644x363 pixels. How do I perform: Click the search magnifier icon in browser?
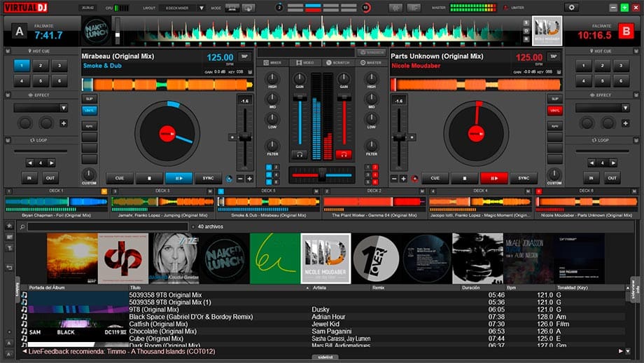pos(22,226)
